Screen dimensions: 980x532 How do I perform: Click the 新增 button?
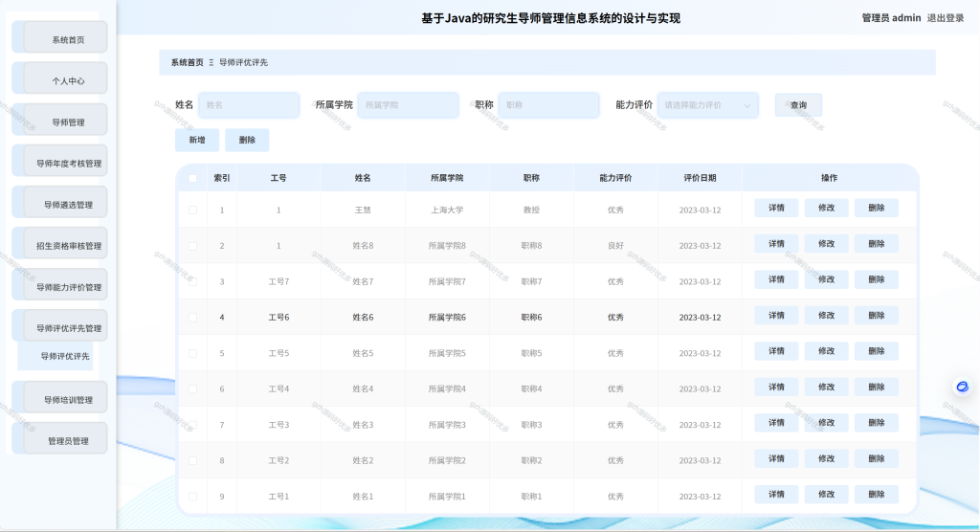coord(197,140)
